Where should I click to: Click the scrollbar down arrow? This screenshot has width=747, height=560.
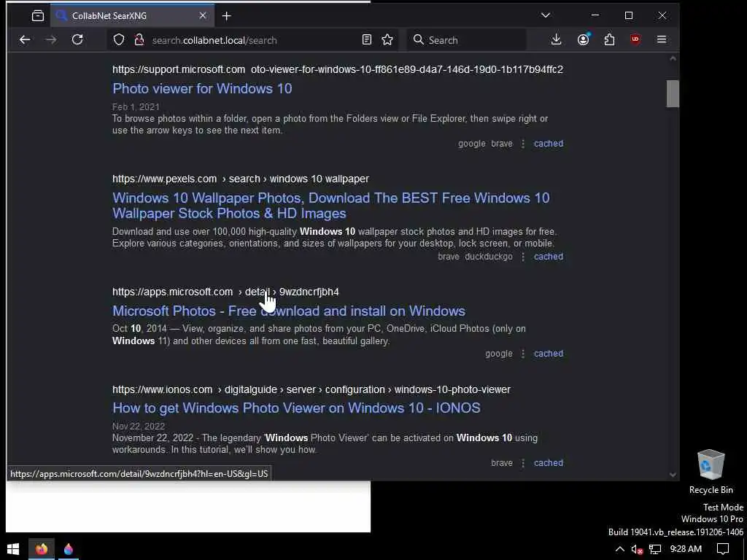pos(673,474)
